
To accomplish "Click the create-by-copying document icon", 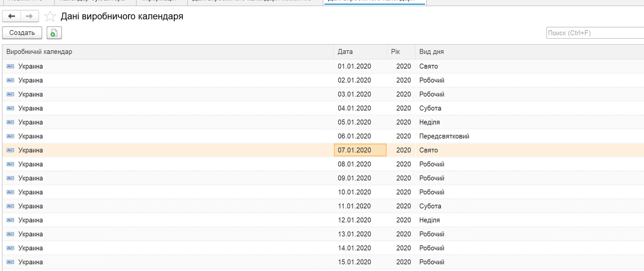I will point(54,33).
